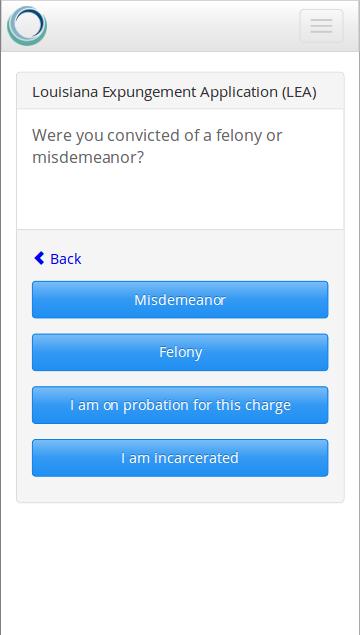The image size is (360, 635).
Task: Choose the I am incarcerated option
Action: [180, 458]
